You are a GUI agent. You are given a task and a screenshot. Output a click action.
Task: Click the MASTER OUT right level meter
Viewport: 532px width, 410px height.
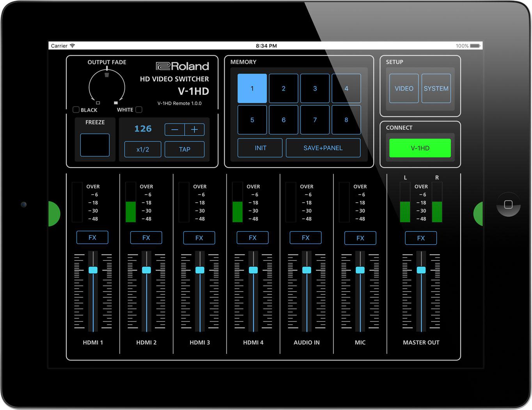[x=437, y=202]
